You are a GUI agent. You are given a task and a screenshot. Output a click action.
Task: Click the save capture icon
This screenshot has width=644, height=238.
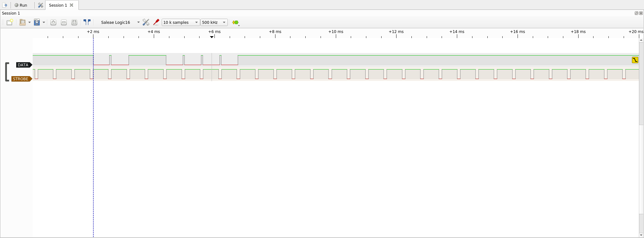37,22
